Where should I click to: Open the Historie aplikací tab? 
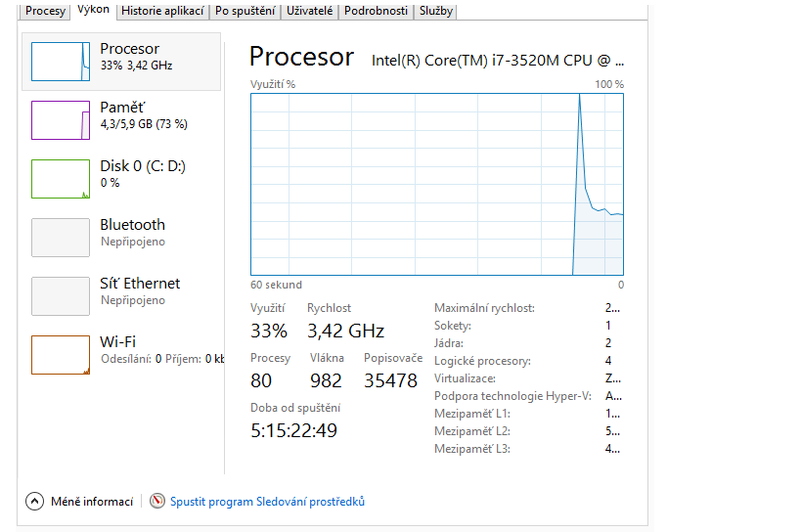coord(162,12)
